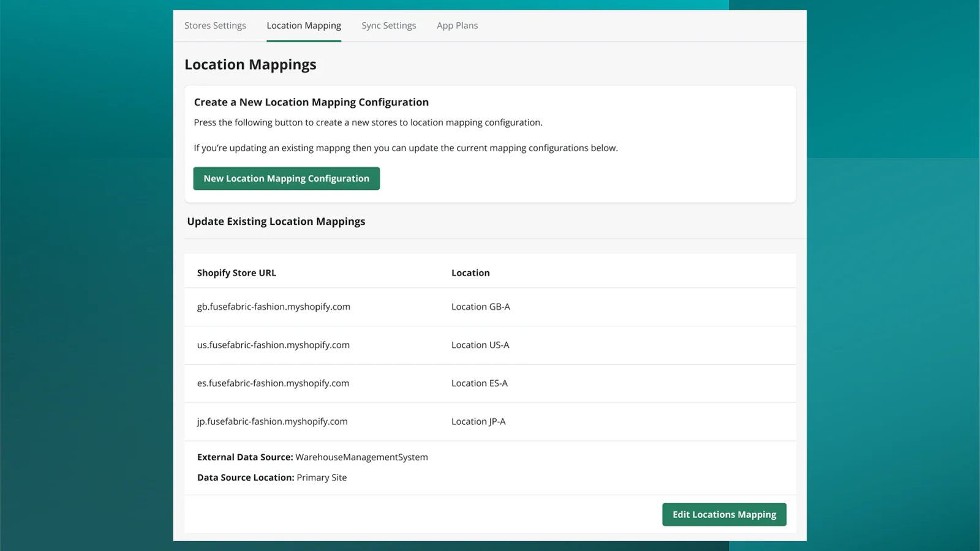Select the es.fusefabric-fashion.myshopify.com store URL
Screen dimensions: 980x551
273,383
